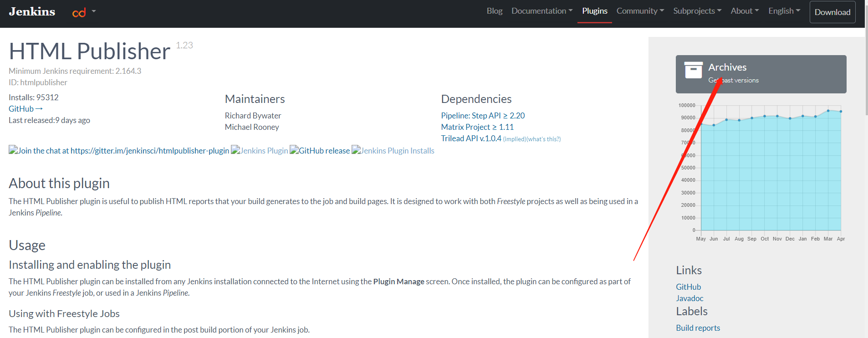This screenshot has height=338, width=868.
Task: Click the Gitter join the chat badge
Action: click(x=119, y=151)
